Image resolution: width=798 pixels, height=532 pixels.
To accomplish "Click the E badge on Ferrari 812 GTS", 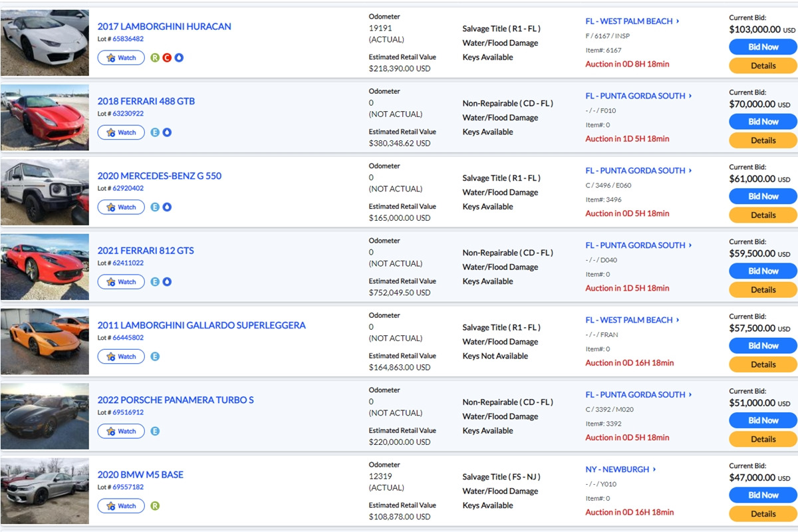I will (x=155, y=281).
